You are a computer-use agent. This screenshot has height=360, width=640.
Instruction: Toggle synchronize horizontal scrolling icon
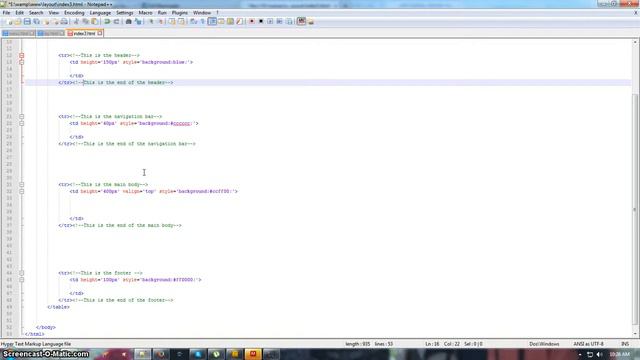(181, 22)
